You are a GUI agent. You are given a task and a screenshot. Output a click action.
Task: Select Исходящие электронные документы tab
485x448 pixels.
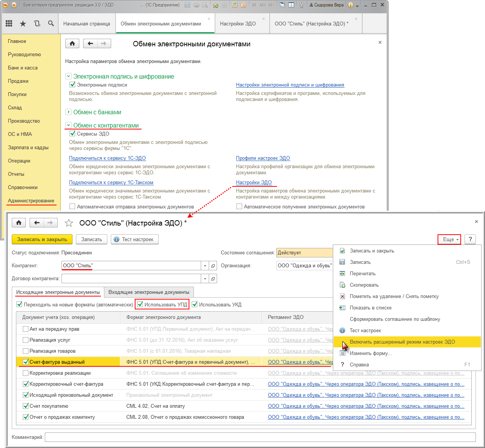click(58, 292)
